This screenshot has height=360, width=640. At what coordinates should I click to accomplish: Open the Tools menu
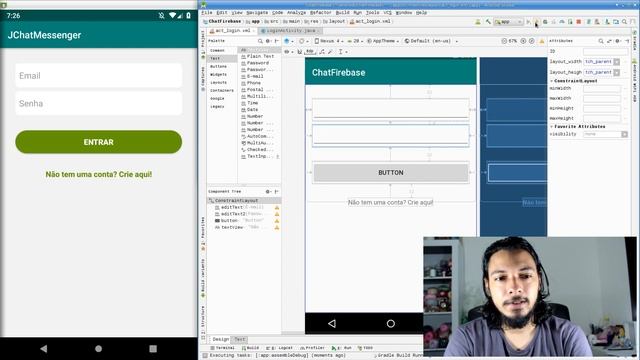(372, 13)
